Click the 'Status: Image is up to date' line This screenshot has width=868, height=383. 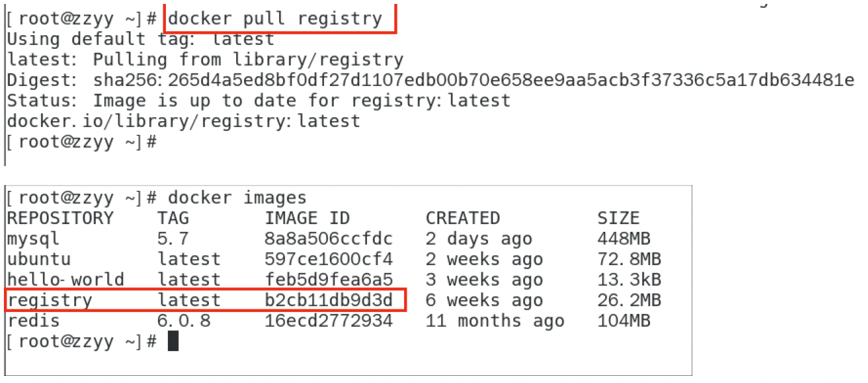pos(258,100)
